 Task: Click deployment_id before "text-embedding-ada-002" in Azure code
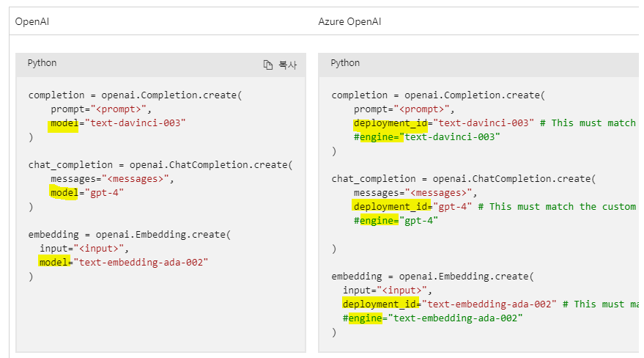[x=379, y=304]
